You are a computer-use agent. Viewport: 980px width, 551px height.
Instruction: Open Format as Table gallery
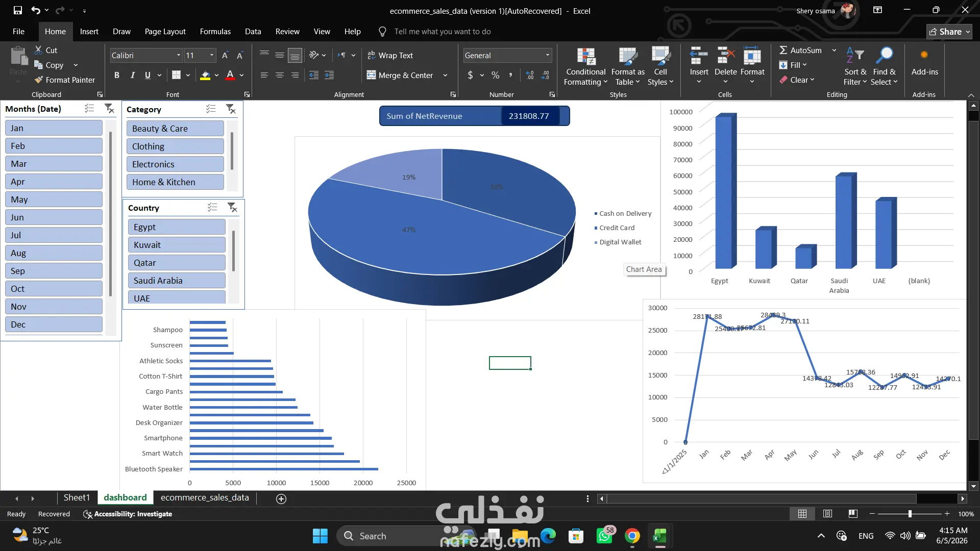pyautogui.click(x=628, y=67)
